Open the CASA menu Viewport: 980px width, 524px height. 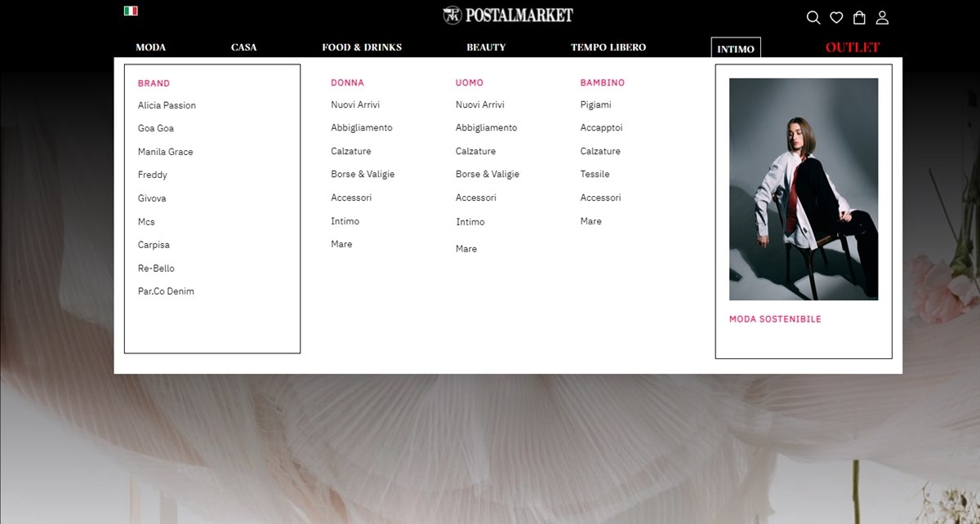point(243,47)
